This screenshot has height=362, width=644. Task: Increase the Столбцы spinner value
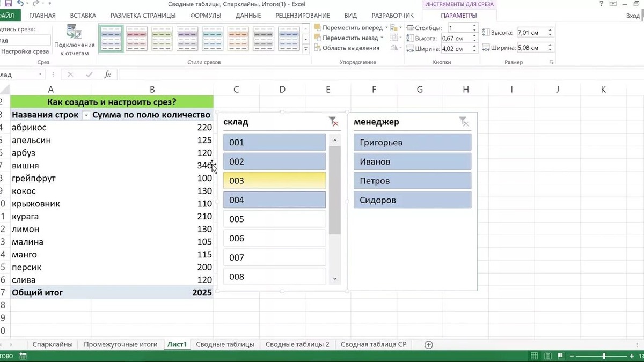474,25
